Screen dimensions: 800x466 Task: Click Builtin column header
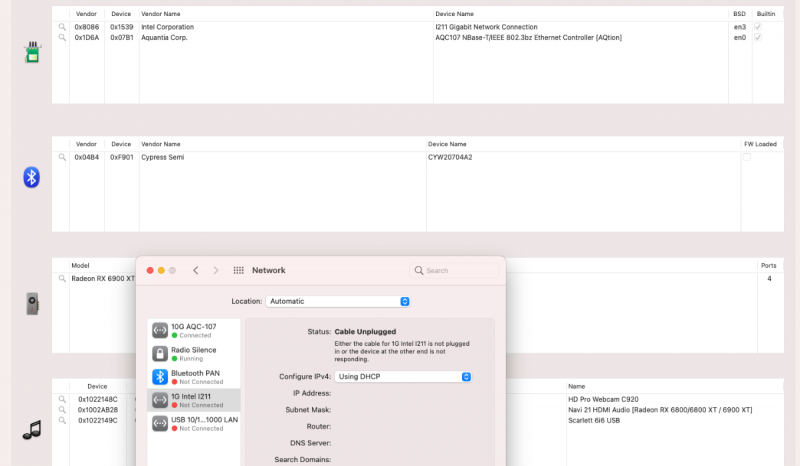pyautogui.click(x=765, y=14)
